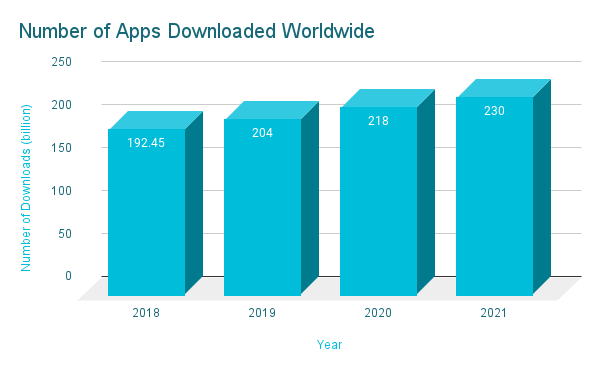Click the '100' y-axis tick label

point(62,190)
